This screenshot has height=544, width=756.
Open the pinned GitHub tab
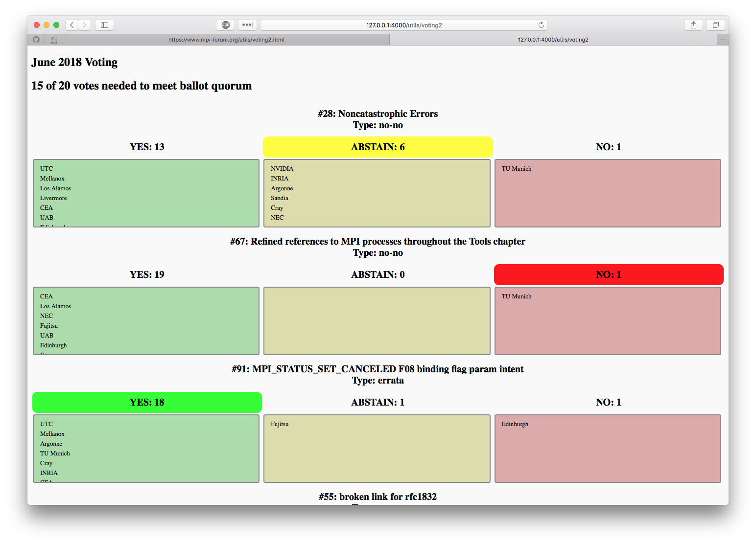[36, 40]
